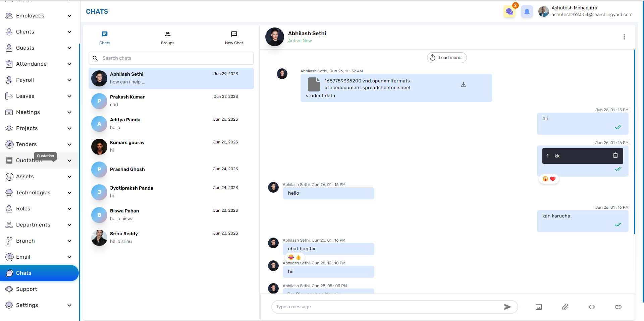Open the New Chat tab
The width and height of the screenshot is (644, 321).
[234, 38]
